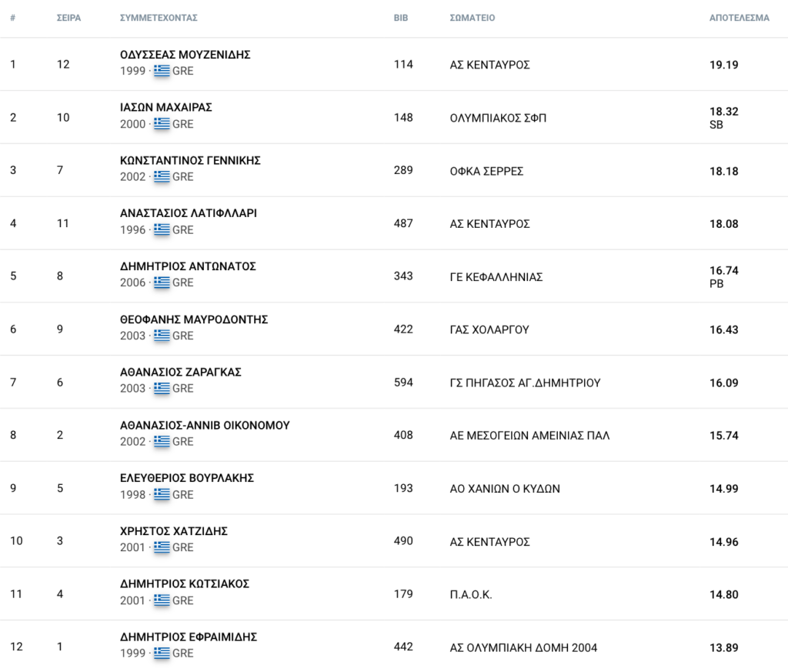The height and width of the screenshot is (672, 788).
Task: Sort by the ΣΕΙΡΑ column header
Action: tap(68, 18)
